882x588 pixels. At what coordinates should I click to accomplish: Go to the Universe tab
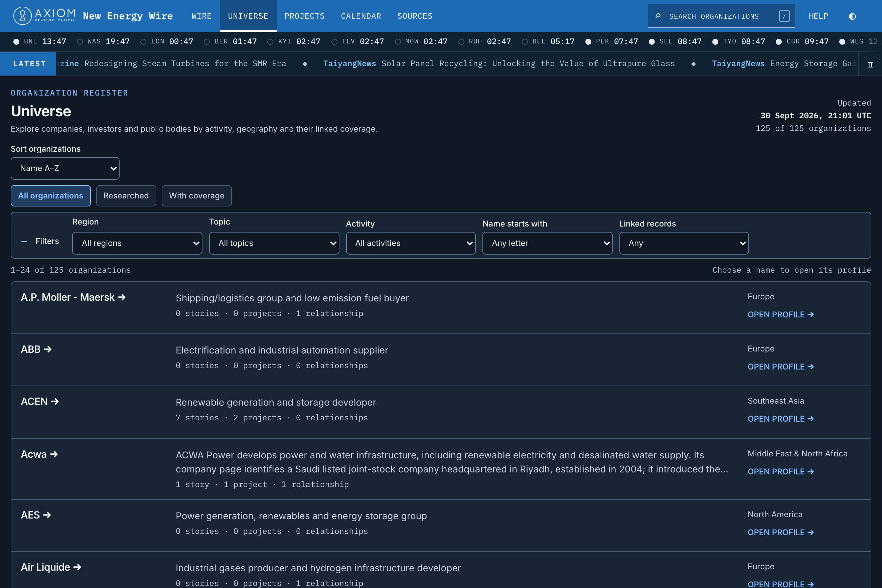[x=248, y=16]
